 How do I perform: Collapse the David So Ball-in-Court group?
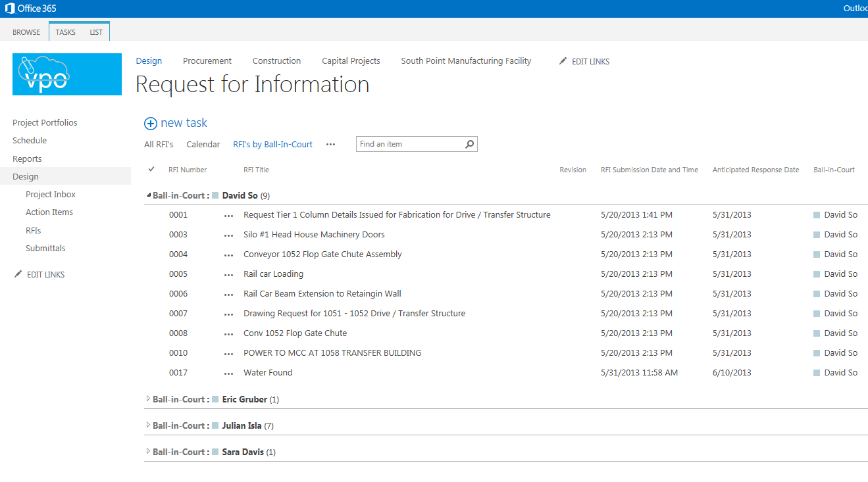pyautogui.click(x=148, y=195)
